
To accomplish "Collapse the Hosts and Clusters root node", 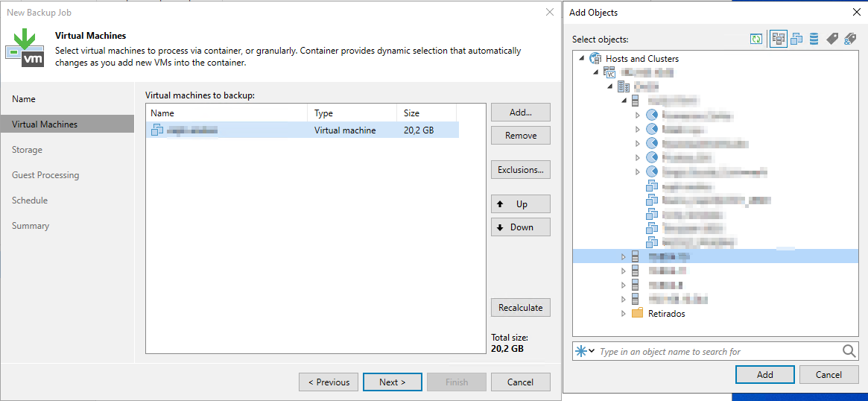I will [x=581, y=59].
